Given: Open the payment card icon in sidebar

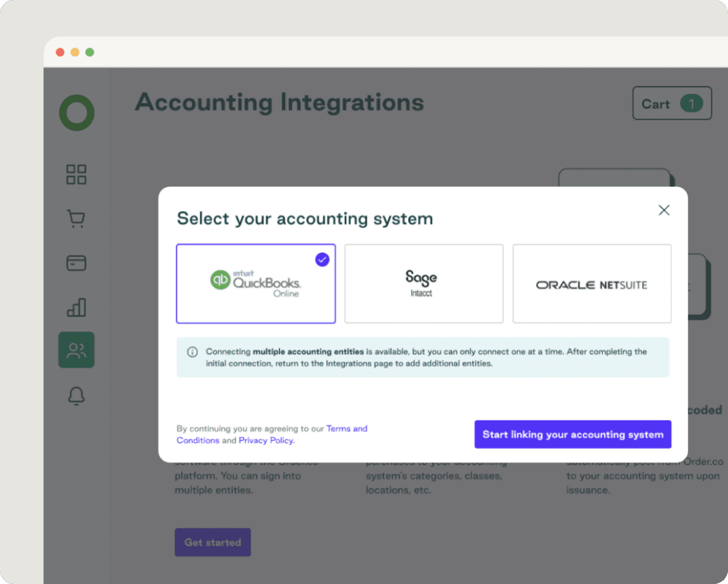Looking at the screenshot, I should pos(76,262).
